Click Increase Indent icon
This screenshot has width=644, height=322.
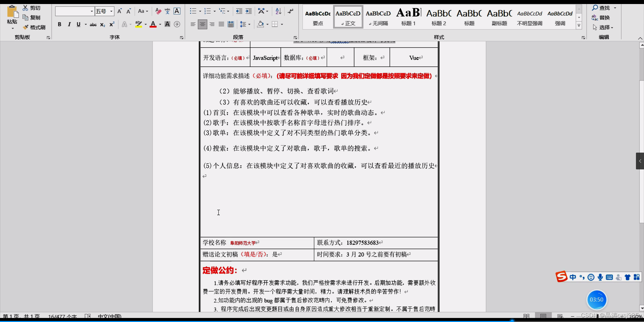[249, 11]
